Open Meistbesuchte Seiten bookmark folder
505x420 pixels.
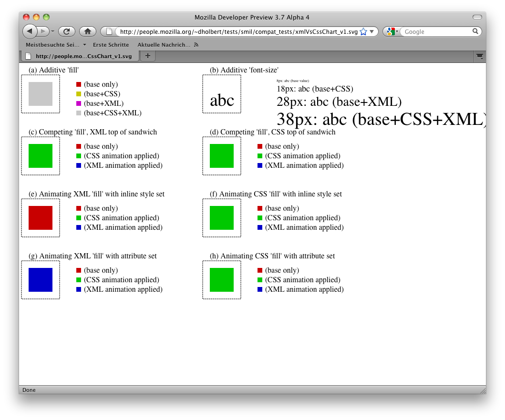[52, 45]
